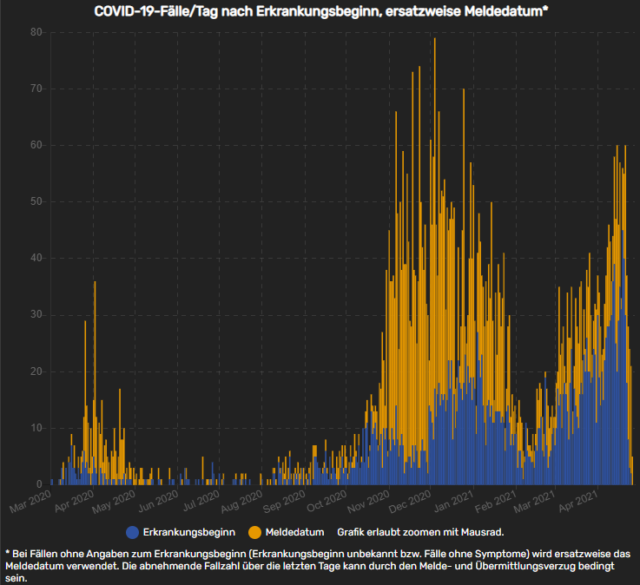Click the 80 y-axis label
Image resolution: width=640 pixels, height=585 pixels.
click(x=36, y=32)
